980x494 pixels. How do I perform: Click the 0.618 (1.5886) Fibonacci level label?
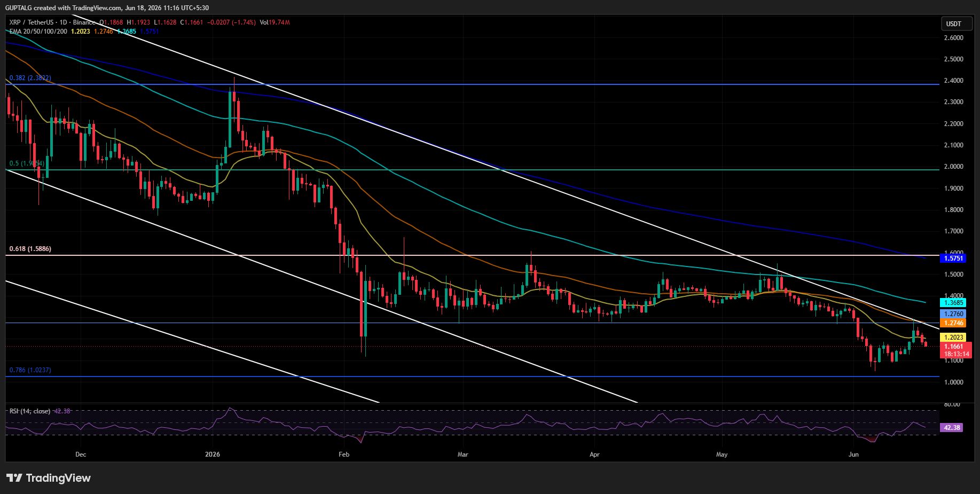(x=30, y=249)
